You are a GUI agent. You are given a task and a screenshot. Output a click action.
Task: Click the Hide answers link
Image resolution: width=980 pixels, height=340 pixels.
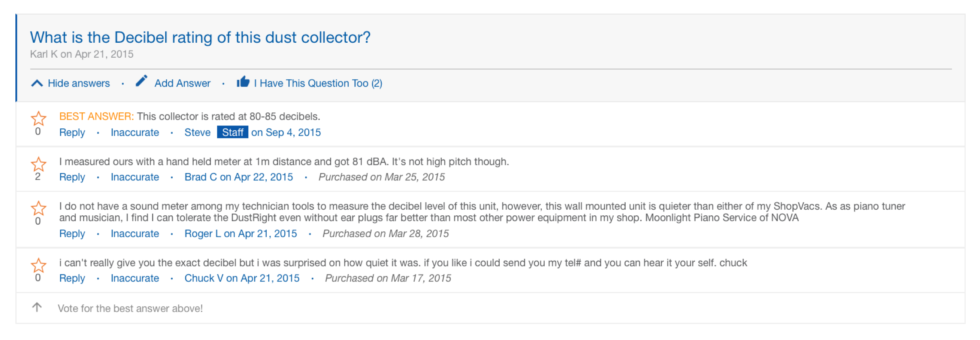pos(79,83)
